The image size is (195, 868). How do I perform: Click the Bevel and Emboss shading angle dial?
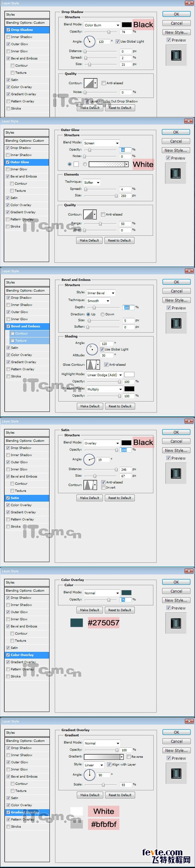click(92, 349)
